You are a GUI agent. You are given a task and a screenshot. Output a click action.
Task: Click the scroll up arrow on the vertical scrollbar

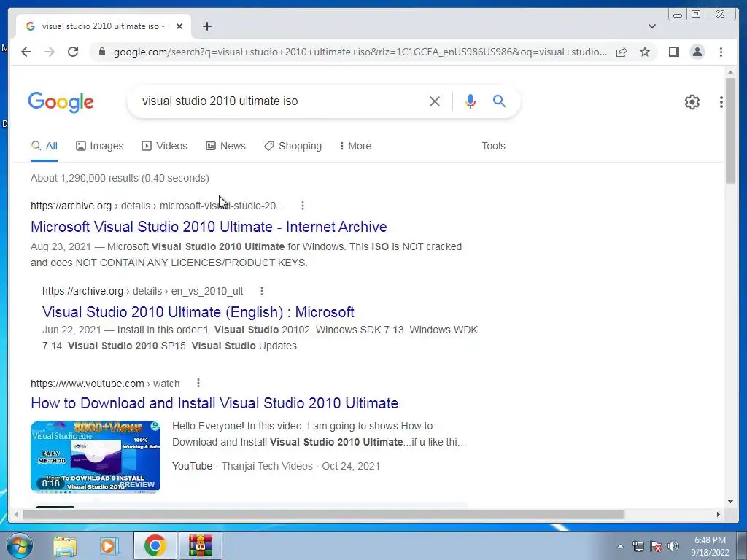coord(731,72)
